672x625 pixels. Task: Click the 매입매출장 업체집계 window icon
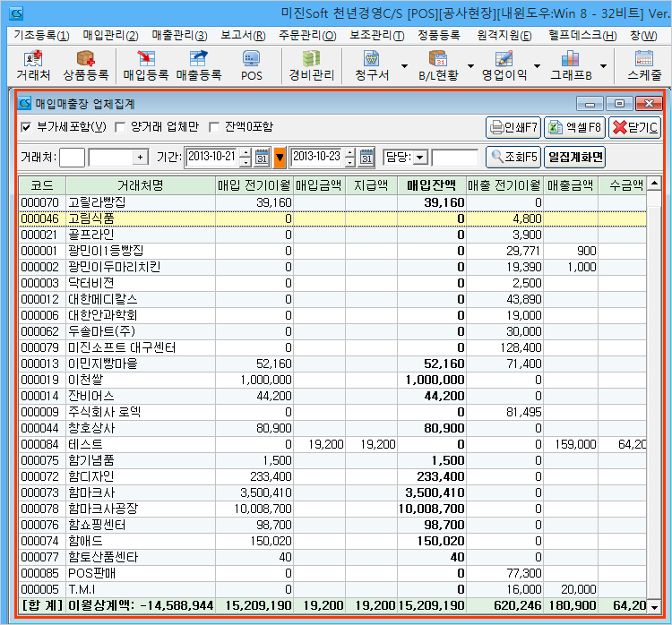pyautogui.click(x=25, y=103)
